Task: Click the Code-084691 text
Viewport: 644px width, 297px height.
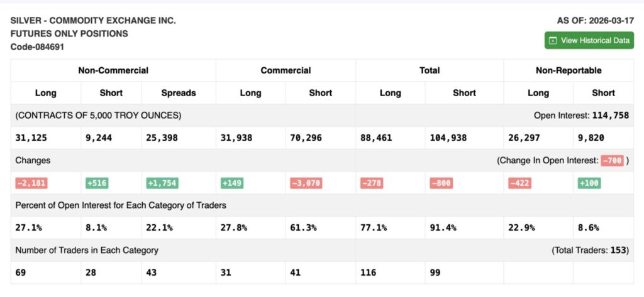Action: click(37, 46)
